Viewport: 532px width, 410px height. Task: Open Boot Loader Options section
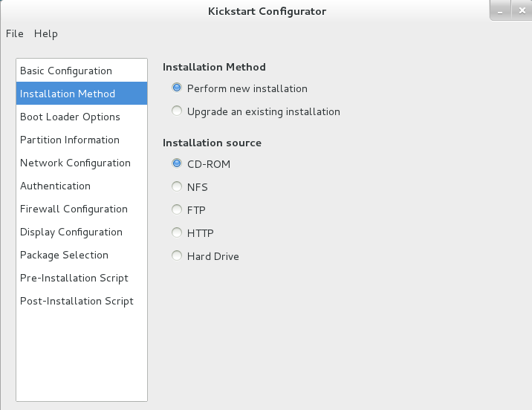(70, 117)
